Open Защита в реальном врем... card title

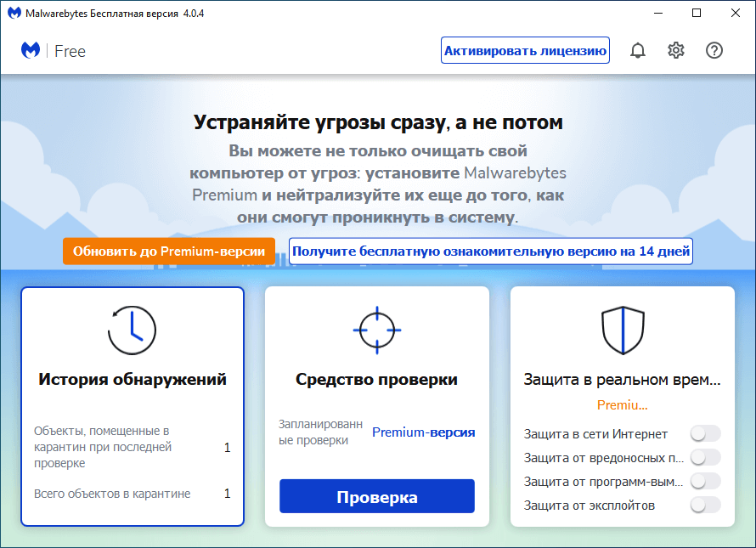click(x=623, y=379)
